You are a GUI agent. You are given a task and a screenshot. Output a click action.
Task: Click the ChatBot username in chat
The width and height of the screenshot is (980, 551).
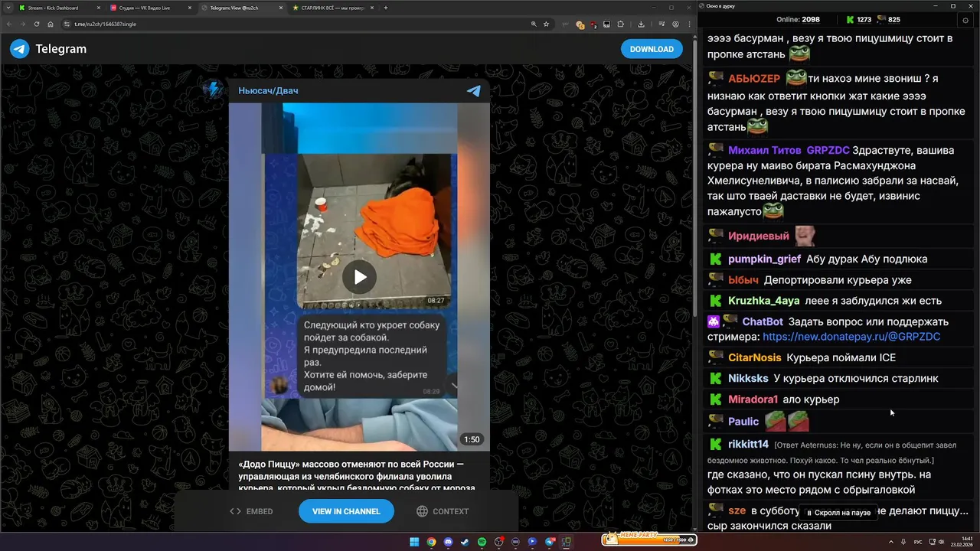point(763,321)
